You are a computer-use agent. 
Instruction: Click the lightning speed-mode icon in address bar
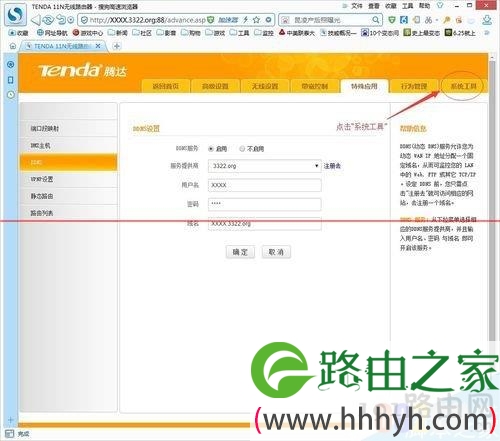tap(246, 20)
